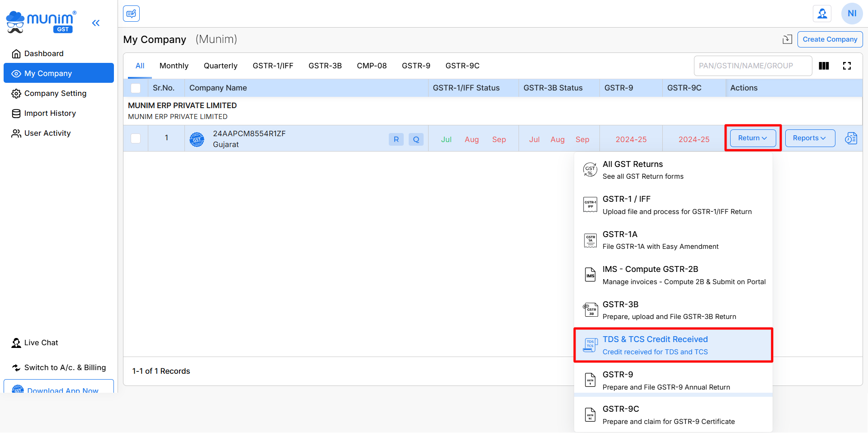Click the GSTR-3B icon in dropdown

point(590,310)
